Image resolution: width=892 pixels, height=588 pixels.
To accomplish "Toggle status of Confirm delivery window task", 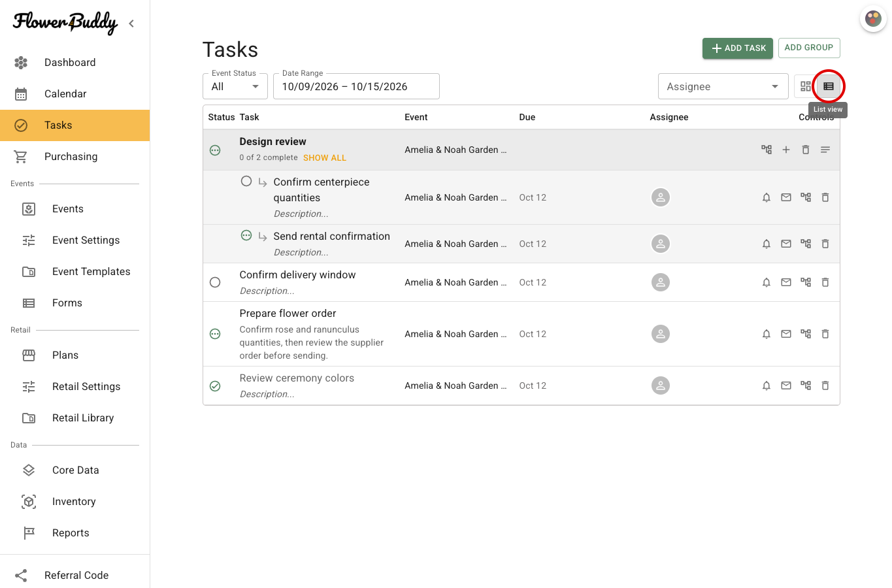I will click(215, 282).
